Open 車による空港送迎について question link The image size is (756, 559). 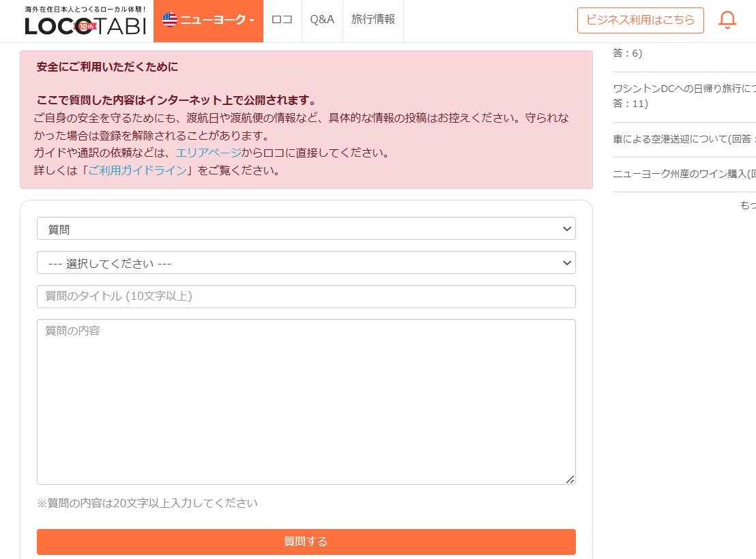684,139
